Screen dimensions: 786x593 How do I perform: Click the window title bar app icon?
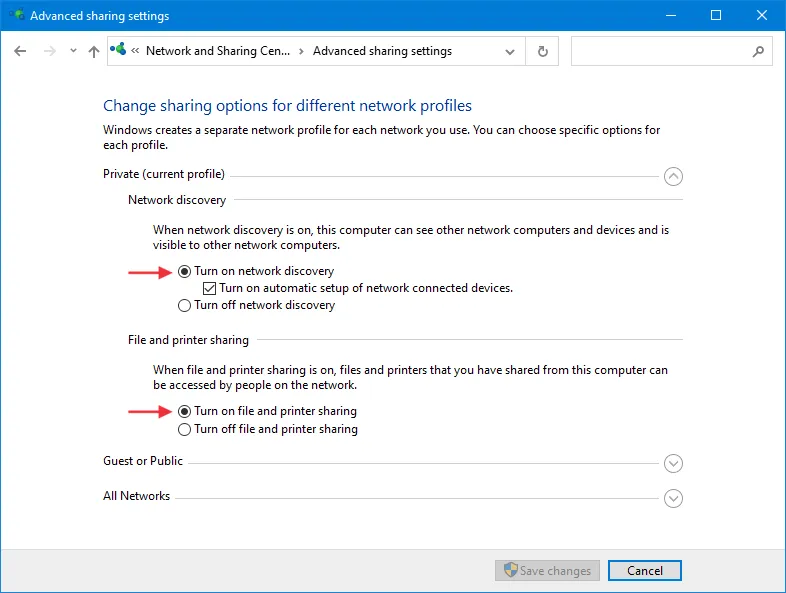pyautogui.click(x=16, y=16)
